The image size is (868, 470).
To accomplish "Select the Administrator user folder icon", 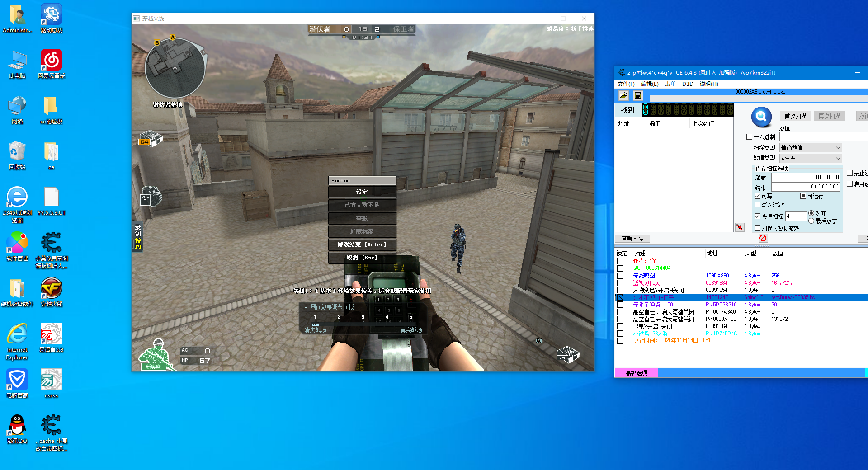I will [x=17, y=19].
